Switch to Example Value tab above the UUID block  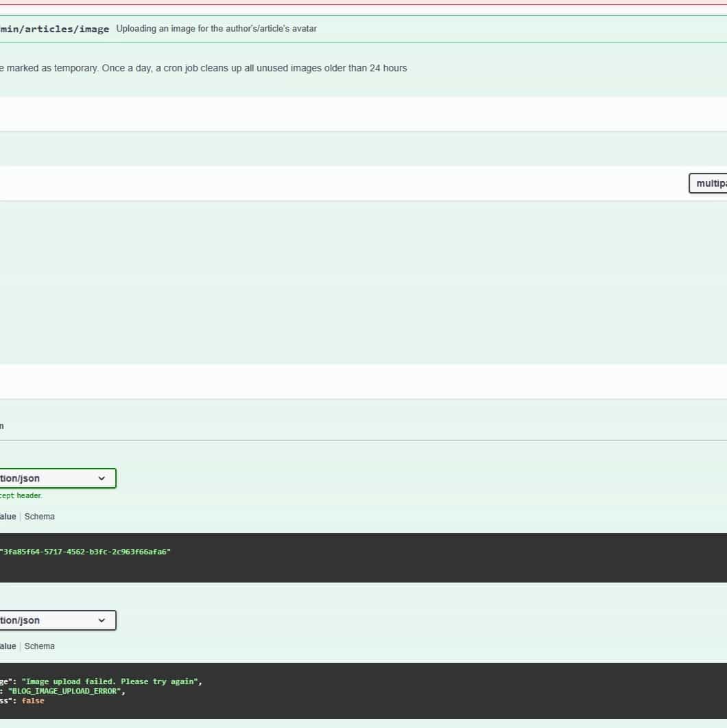coord(8,516)
